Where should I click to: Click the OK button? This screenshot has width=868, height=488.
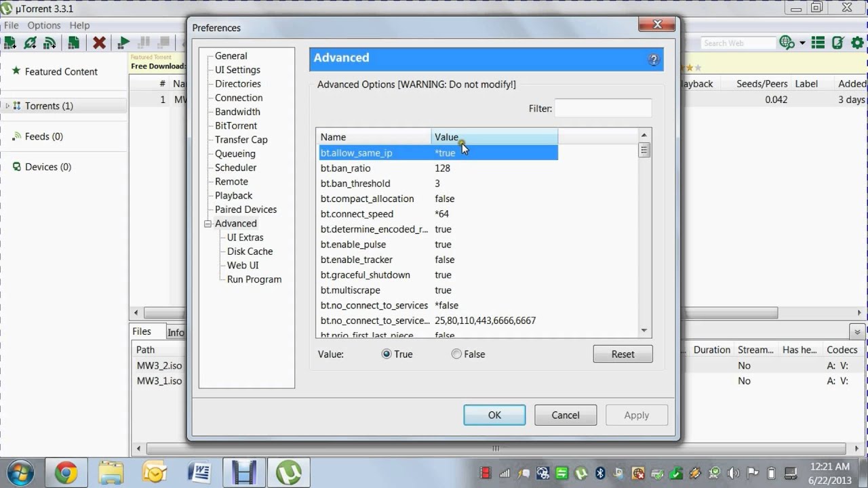click(494, 415)
